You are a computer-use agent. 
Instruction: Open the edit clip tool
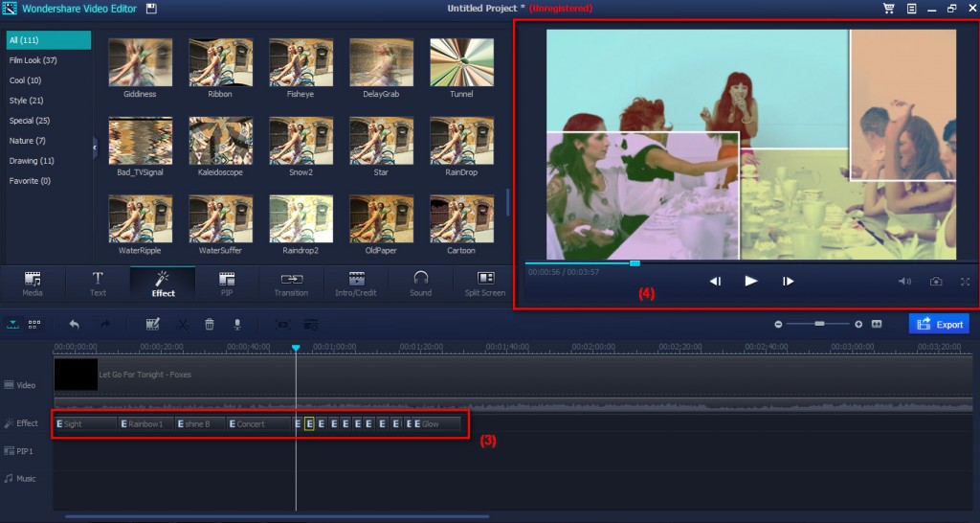pyautogui.click(x=152, y=324)
